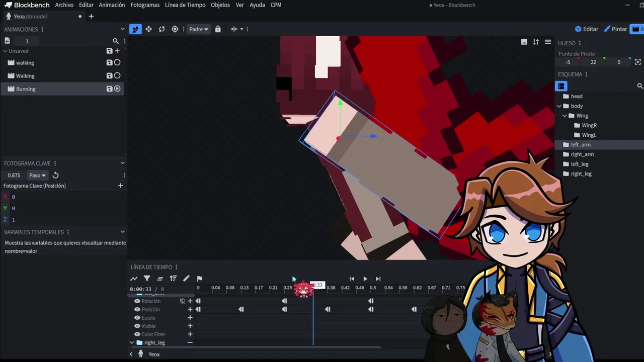Select the Move tool in toolbar
Viewport: 644px width, 362px height.
click(x=148, y=29)
